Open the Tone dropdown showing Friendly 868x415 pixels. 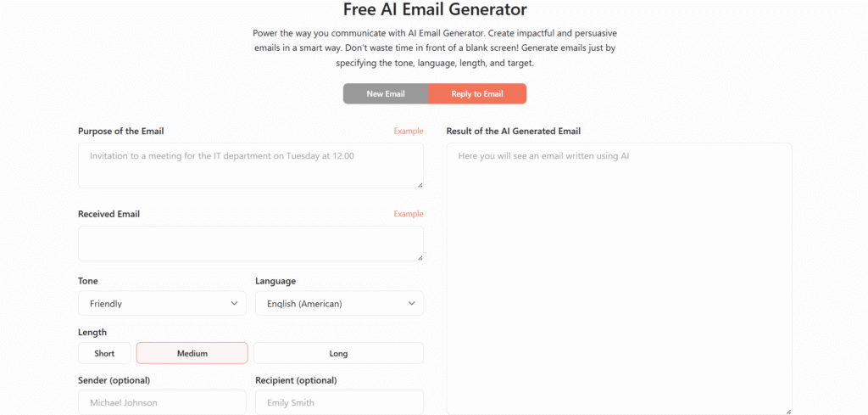(x=161, y=303)
